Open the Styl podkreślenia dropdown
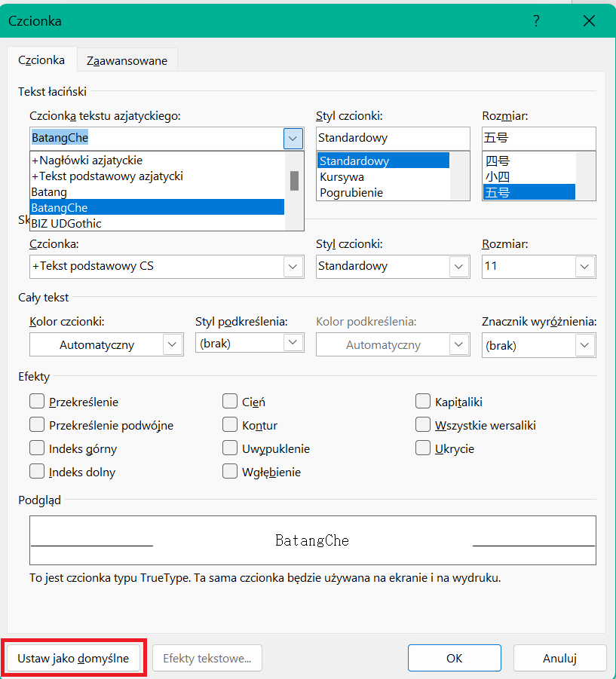The image size is (616, 679). pos(293,343)
